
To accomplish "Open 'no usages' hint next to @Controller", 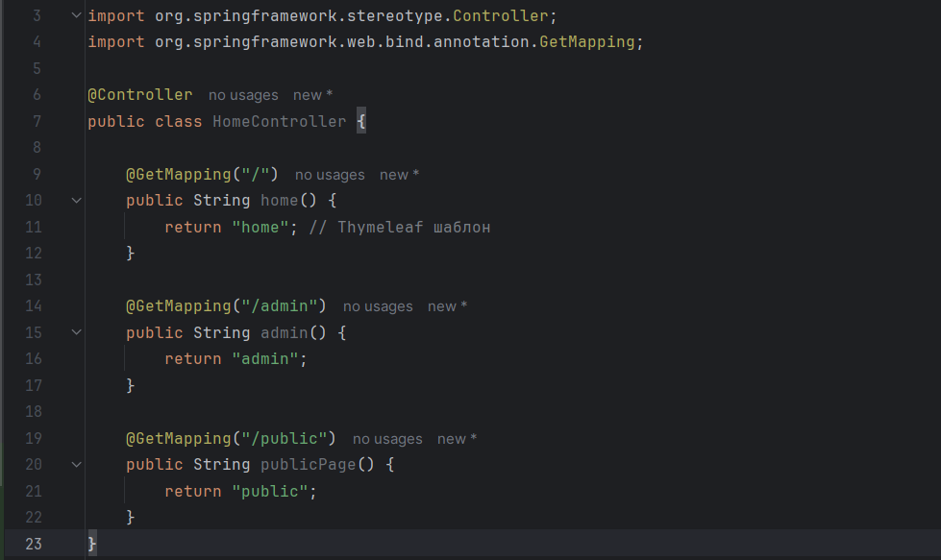I will (243, 95).
